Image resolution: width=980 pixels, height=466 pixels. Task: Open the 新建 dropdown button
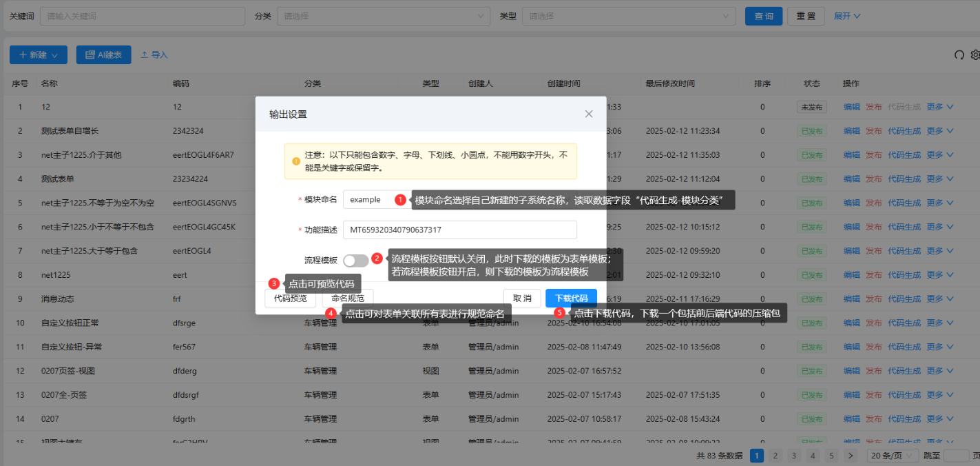click(39, 55)
